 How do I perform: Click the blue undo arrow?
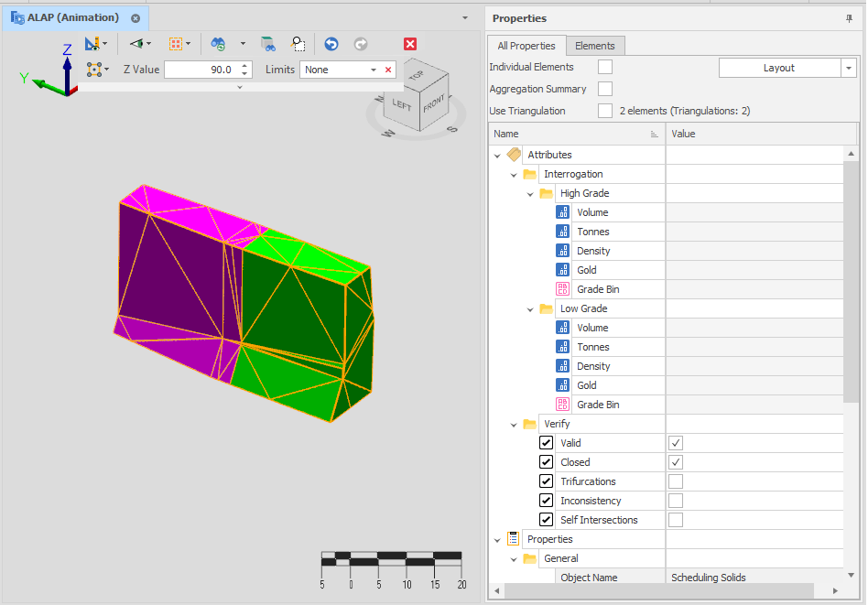pyautogui.click(x=331, y=44)
